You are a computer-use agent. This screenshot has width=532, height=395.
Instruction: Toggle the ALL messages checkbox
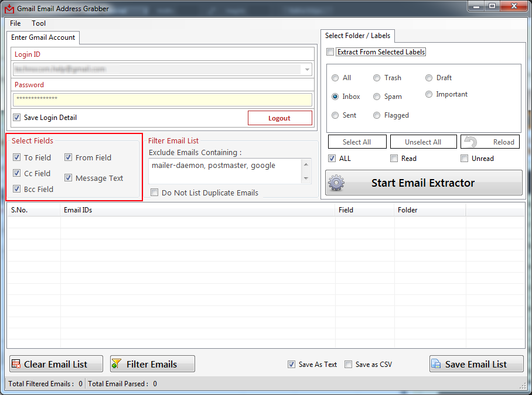(x=332, y=158)
